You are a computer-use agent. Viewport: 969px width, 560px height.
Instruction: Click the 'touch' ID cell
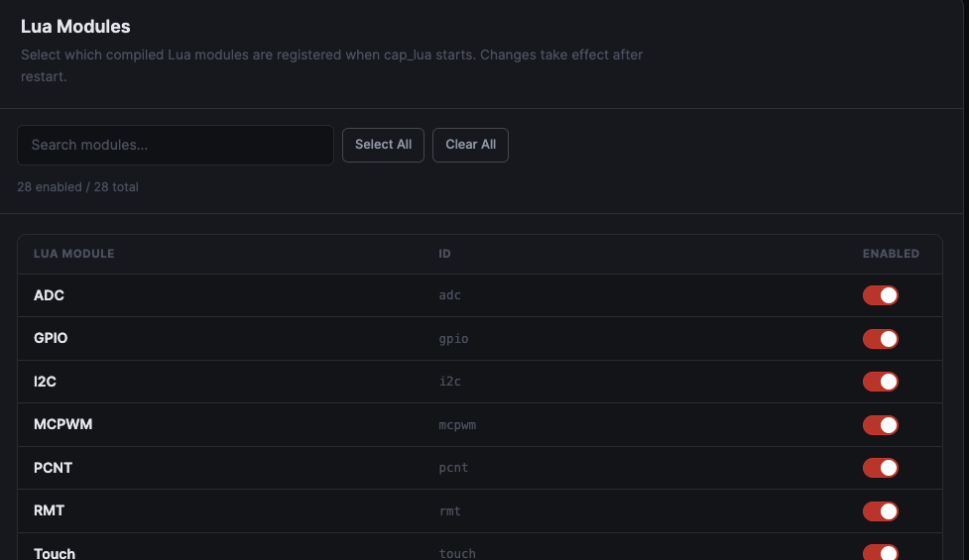[x=457, y=553]
